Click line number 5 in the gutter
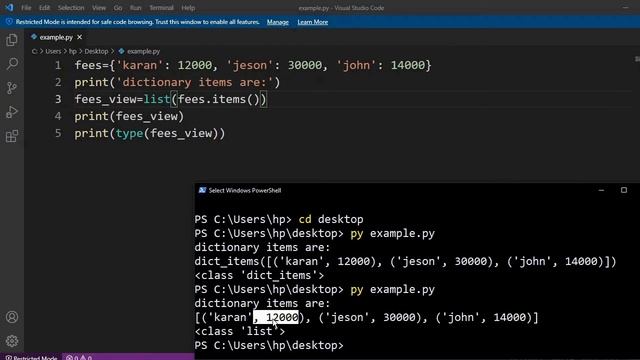640x360 pixels. pyautogui.click(x=58, y=133)
